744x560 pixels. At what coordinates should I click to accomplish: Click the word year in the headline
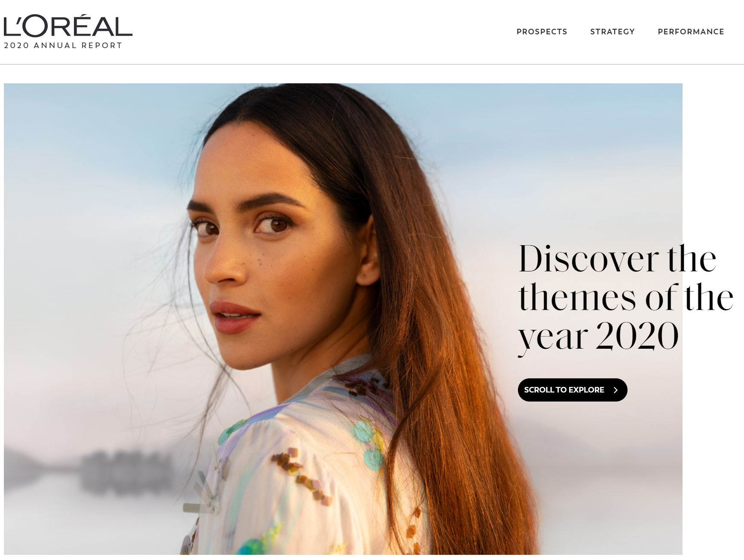[x=553, y=338]
